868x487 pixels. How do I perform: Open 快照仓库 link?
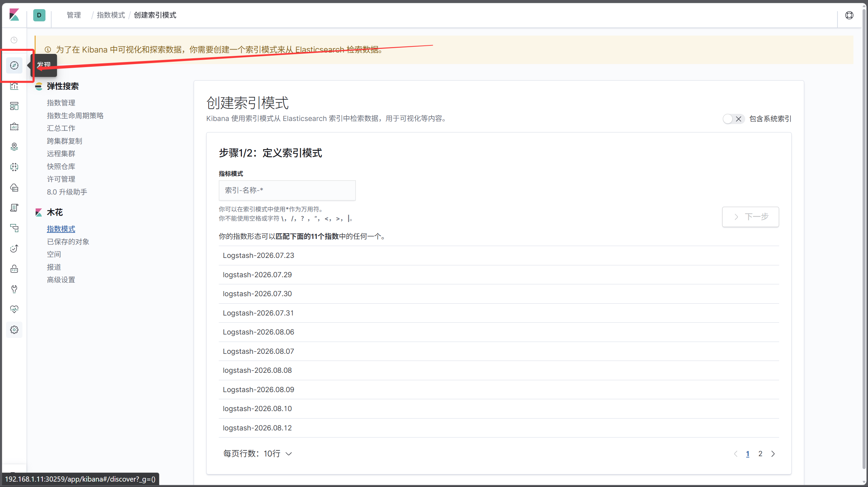point(61,166)
